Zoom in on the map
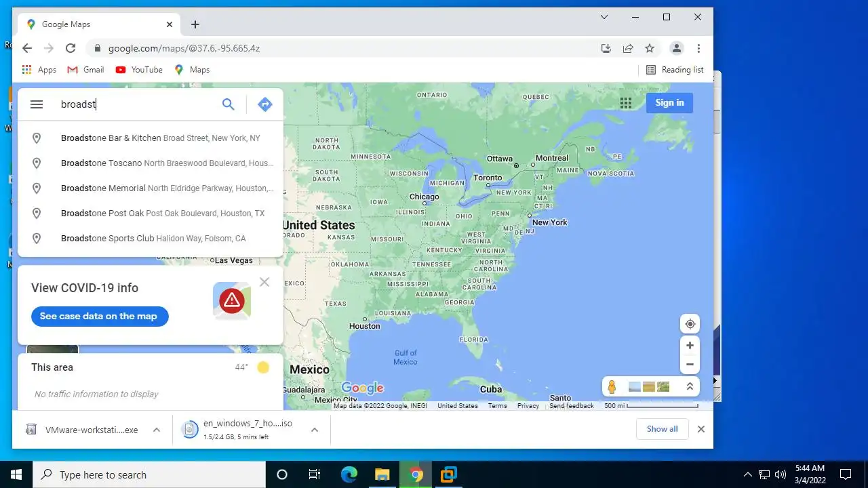Screen dimensions: 868x488 [690, 346]
